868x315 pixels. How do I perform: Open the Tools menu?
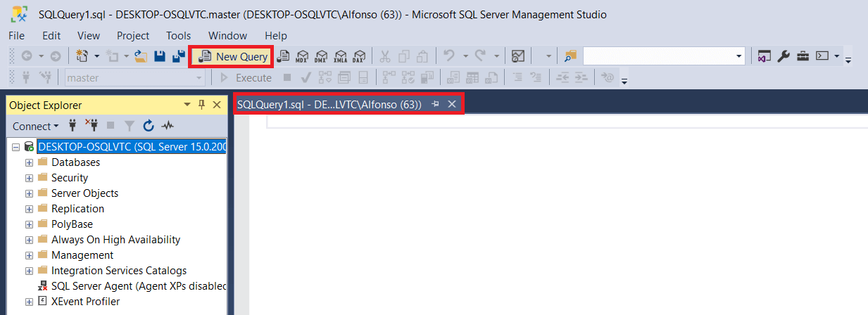[x=179, y=35]
